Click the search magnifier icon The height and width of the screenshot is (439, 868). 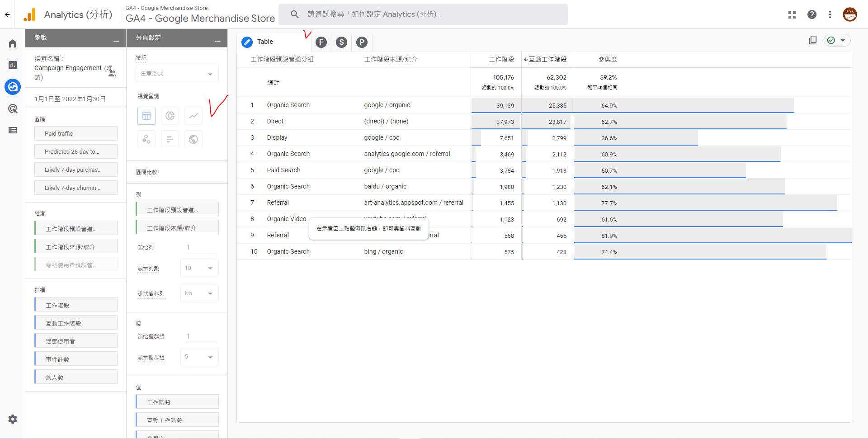point(295,14)
